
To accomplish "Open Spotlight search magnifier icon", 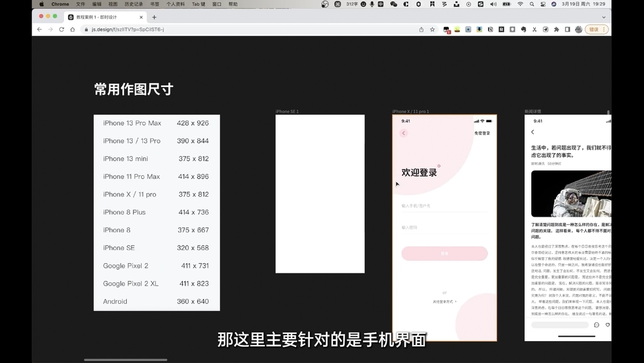I will pyautogui.click(x=532, y=4).
